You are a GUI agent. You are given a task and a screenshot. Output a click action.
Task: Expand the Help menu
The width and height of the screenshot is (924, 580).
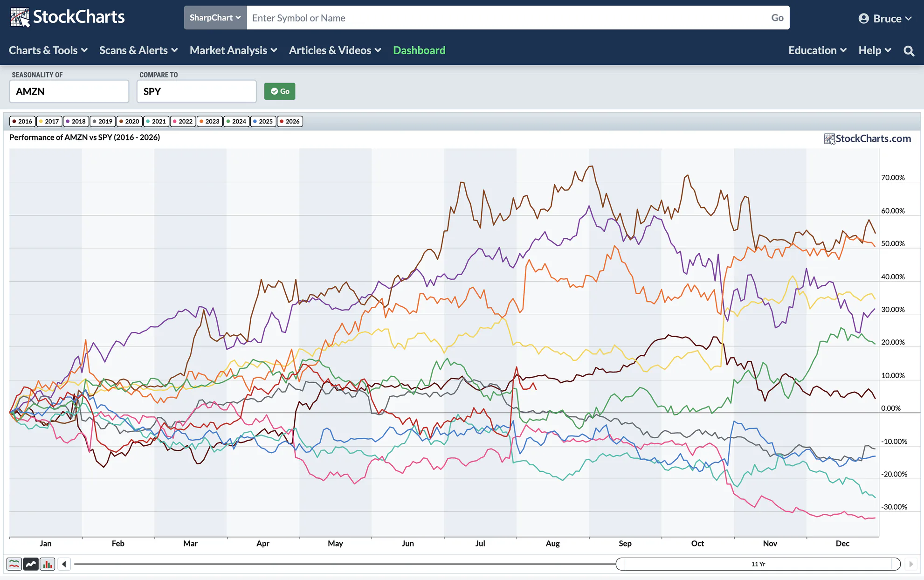pos(875,50)
